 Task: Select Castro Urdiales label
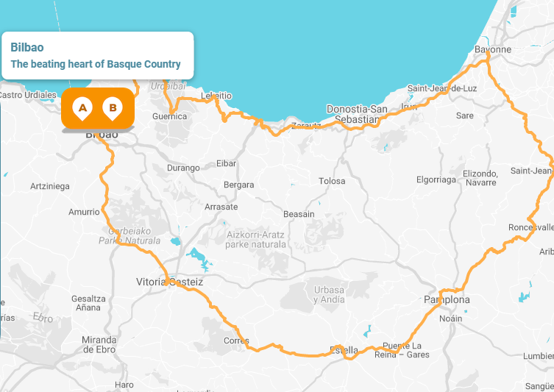click(x=27, y=95)
